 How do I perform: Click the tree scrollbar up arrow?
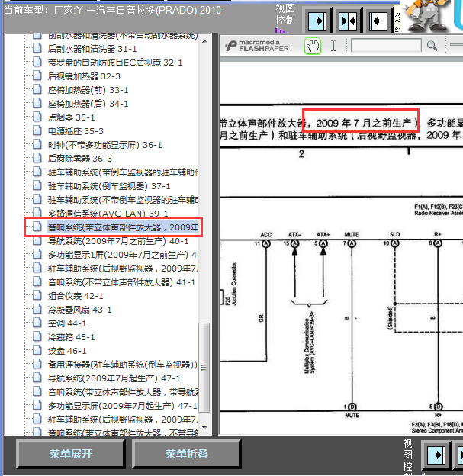(x=204, y=41)
